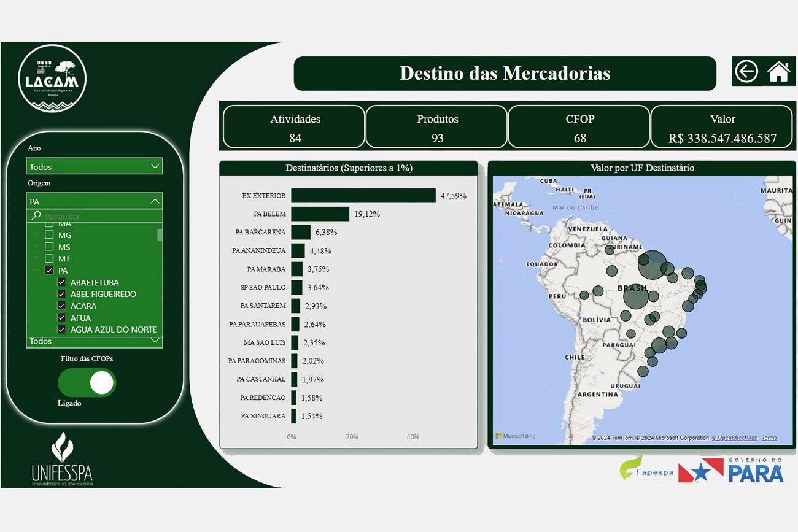This screenshot has height=532, width=798.
Task: Click the LACAM logo
Action: click(x=52, y=79)
